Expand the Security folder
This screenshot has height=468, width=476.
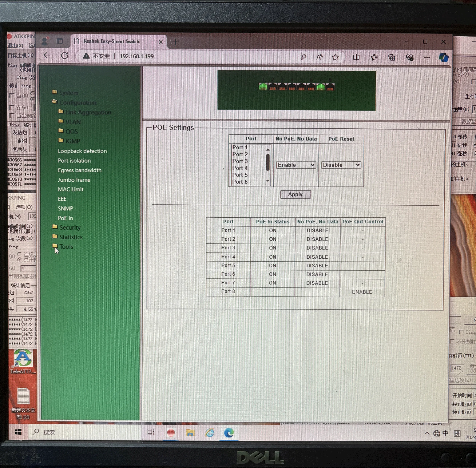70,228
